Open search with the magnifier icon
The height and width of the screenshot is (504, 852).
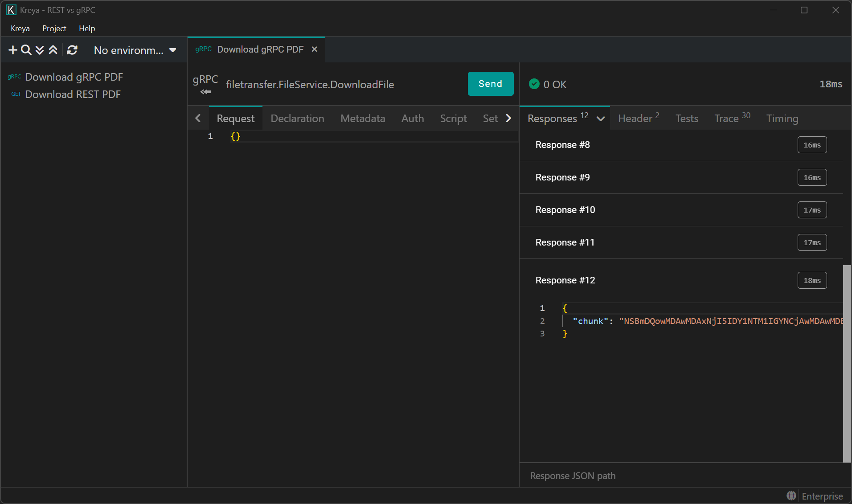point(26,50)
